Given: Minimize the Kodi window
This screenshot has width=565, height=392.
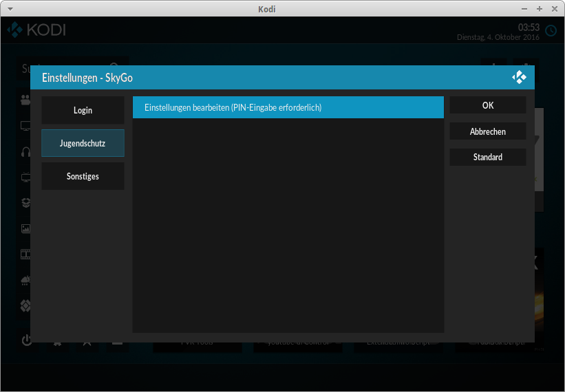Looking at the screenshot, I should coord(524,9).
